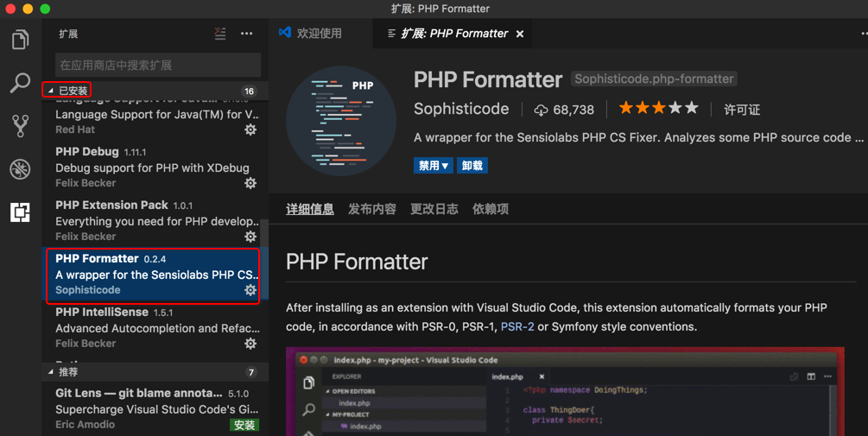Select the 扩展: PHP Formatter editor tab
This screenshot has height=436, width=868.
tap(454, 34)
